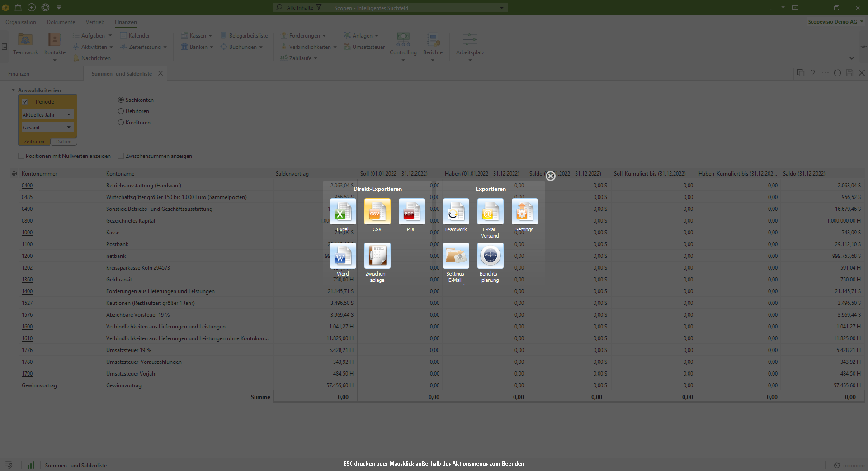Enable Zwischensummen anzeigen checkbox
This screenshot has width=868, height=471.
pos(121,156)
